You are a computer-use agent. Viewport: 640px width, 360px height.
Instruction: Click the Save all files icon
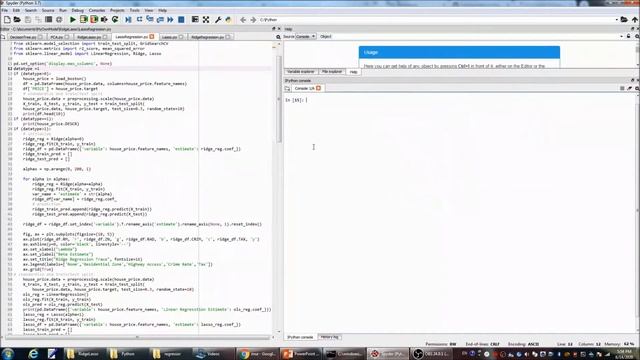pos(38,20)
